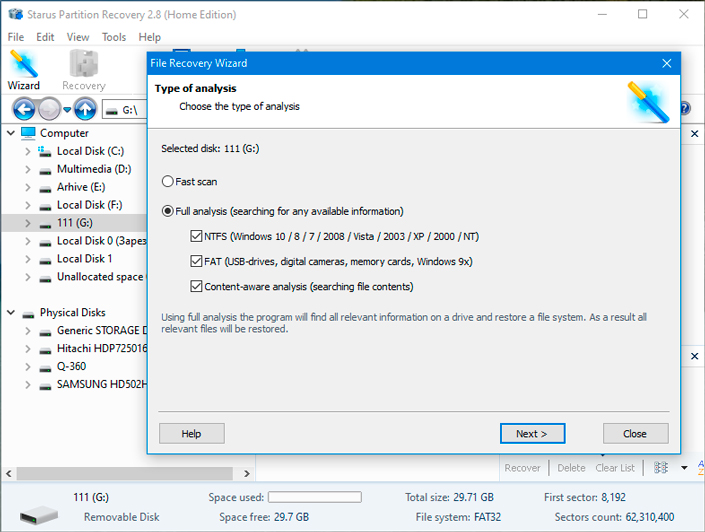Click Recover in the recovery list bar
The width and height of the screenshot is (705, 532).
(522, 468)
